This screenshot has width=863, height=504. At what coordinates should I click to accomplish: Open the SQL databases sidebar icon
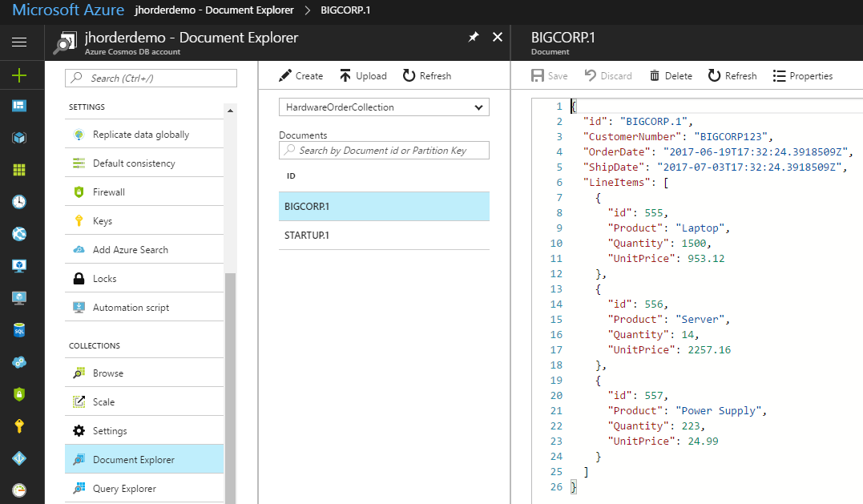(19, 330)
